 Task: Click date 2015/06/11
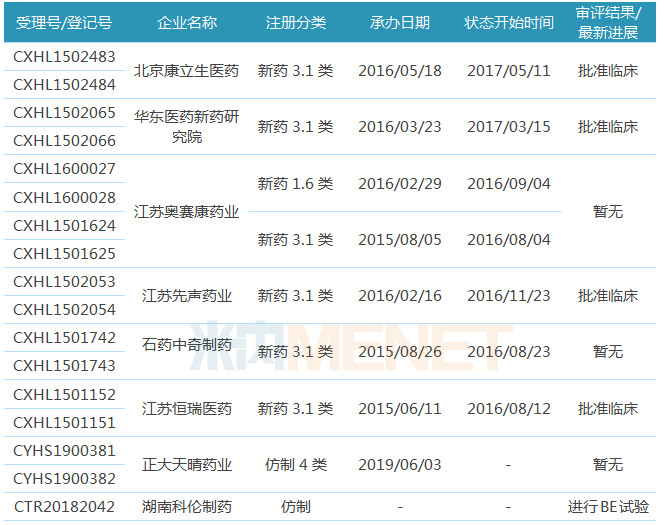[400, 409]
